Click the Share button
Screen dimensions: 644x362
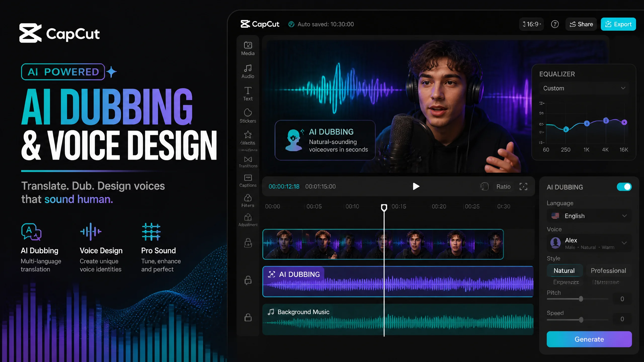point(581,24)
